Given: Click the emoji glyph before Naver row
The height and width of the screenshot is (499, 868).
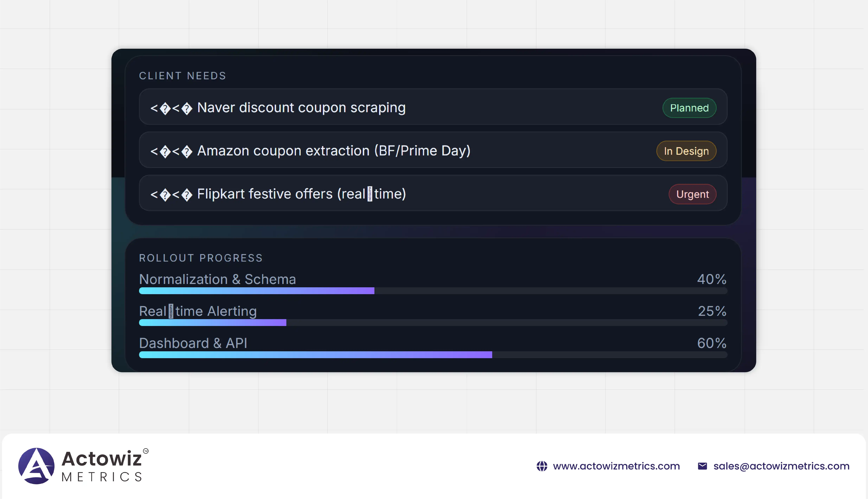Looking at the screenshot, I should [x=171, y=108].
